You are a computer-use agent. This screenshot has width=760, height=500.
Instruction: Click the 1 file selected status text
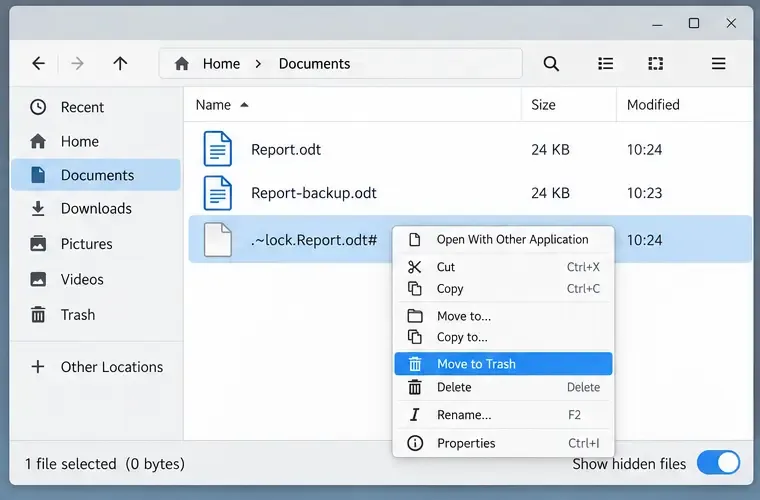click(70, 464)
